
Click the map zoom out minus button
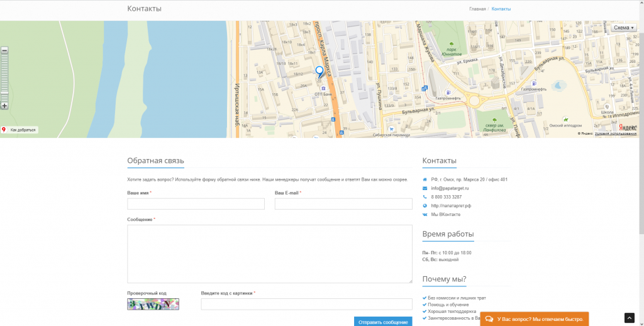tap(4, 50)
